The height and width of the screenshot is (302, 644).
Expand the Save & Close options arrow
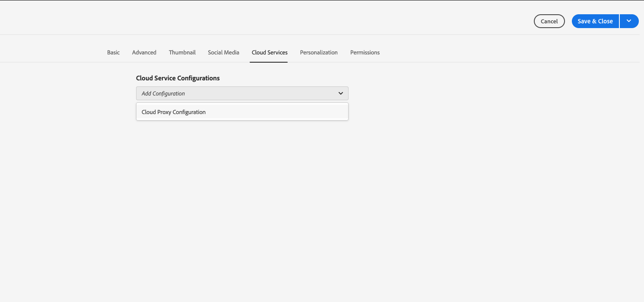click(629, 21)
